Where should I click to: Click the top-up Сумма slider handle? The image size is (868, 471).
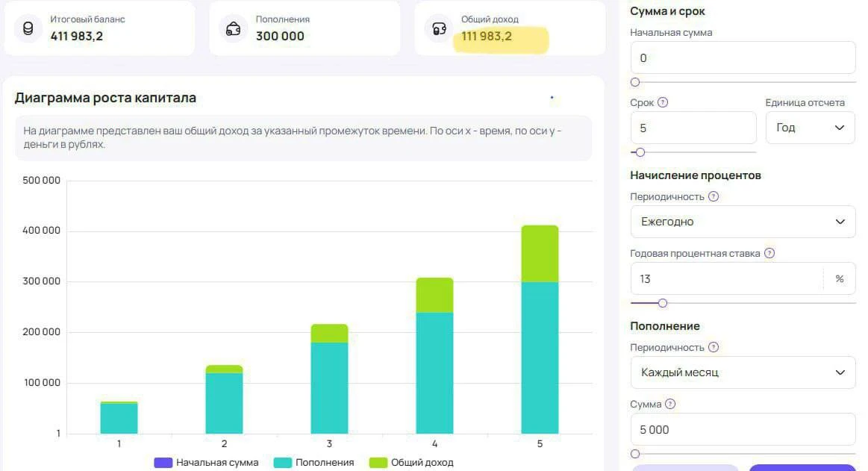click(x=635, y=454)
